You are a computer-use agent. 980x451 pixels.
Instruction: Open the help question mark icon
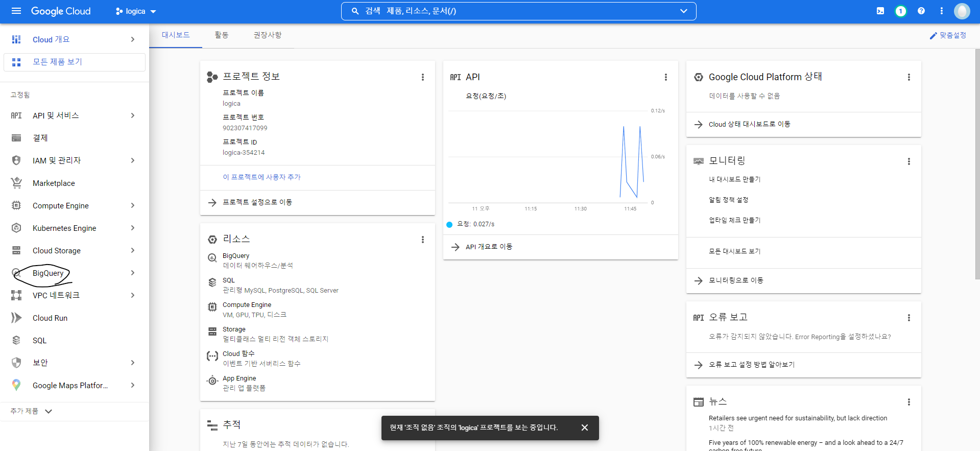[x=921, y=11]
